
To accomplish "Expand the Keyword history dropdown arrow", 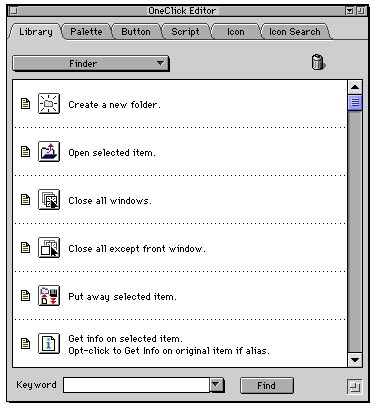I will [216, 385].
